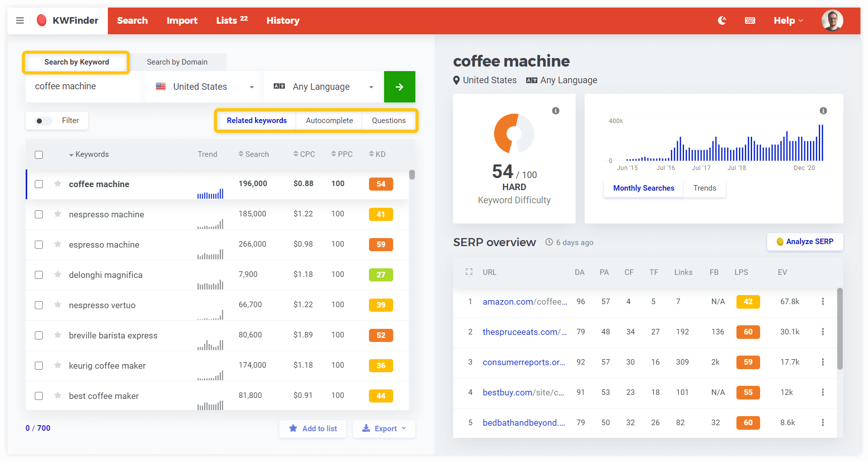This screenshot has width=868, height=462.
Task: Click Add to list button
Action: 313,429
